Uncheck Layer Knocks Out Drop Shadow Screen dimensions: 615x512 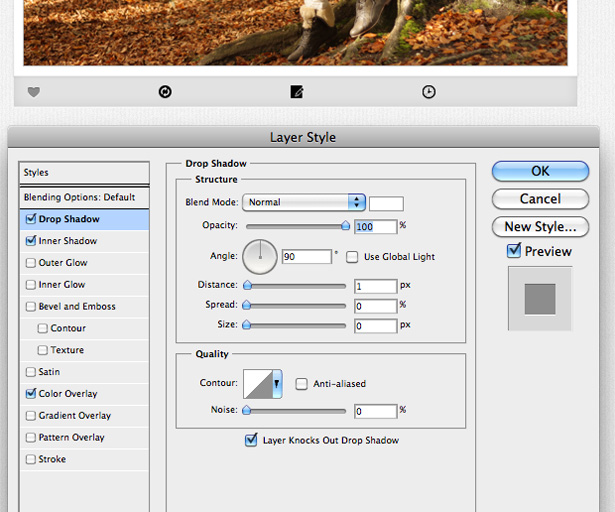tap(251, 440)
